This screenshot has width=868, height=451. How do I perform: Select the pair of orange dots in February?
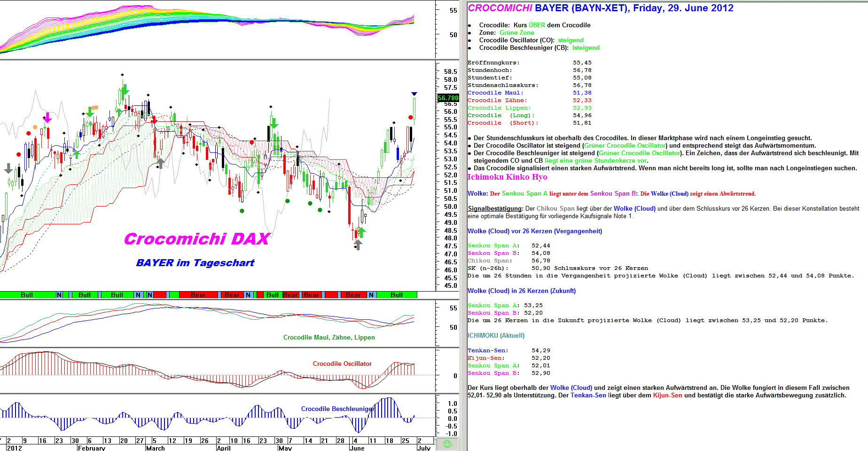94,108
